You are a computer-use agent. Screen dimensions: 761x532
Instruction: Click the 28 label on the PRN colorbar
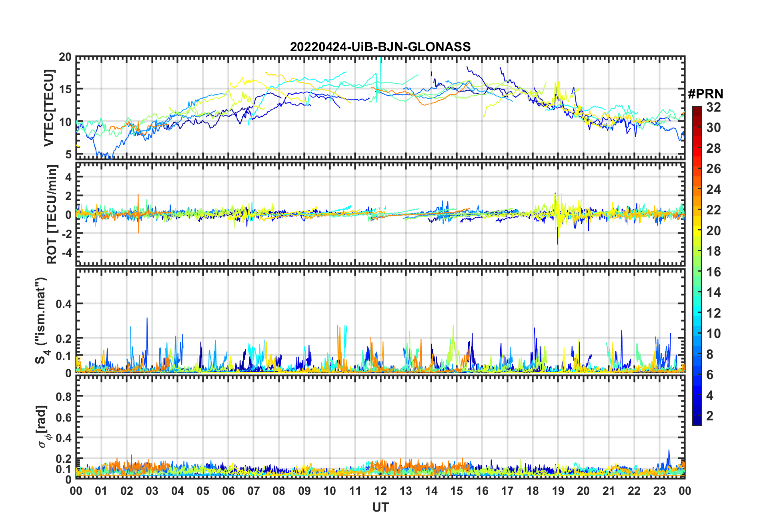[713, 148]
